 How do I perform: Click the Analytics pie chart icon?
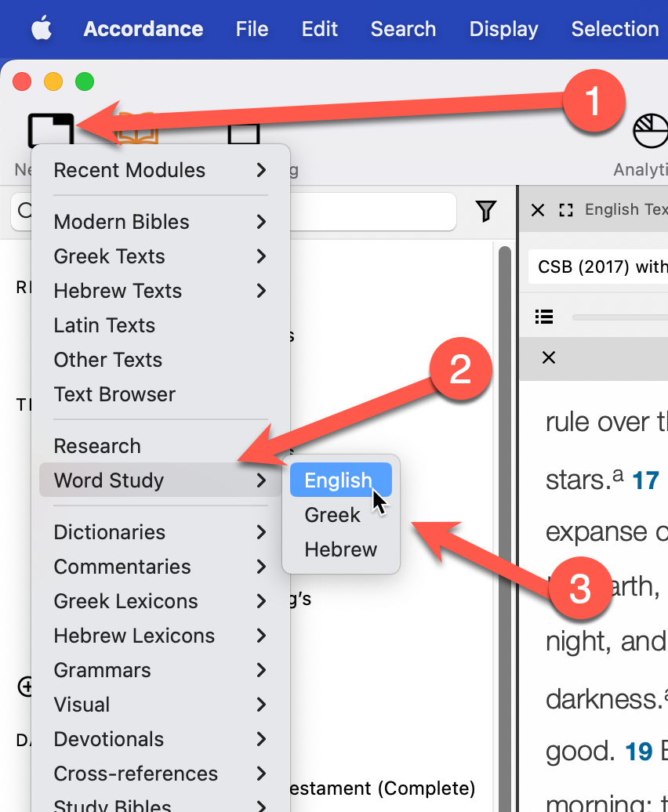[x=651, y=130]
